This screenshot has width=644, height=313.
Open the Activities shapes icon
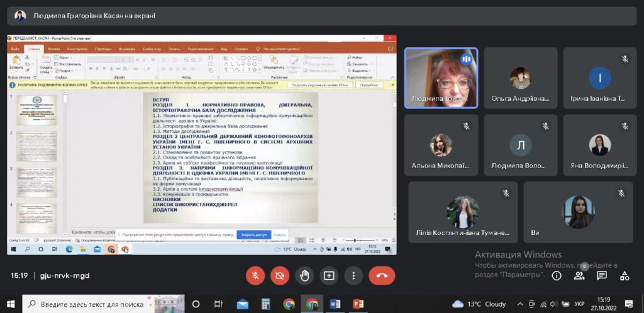625,275
